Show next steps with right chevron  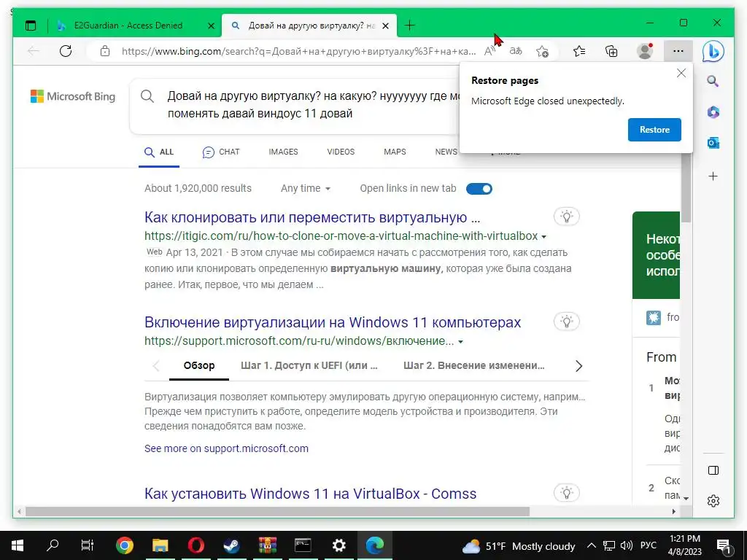pos(578,366)
